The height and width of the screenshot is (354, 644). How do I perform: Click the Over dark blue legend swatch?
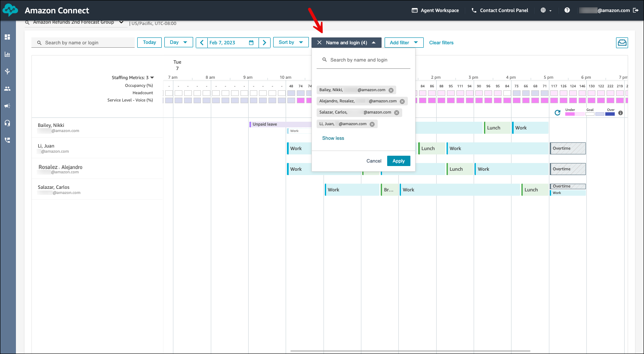(x=610, y=114)
